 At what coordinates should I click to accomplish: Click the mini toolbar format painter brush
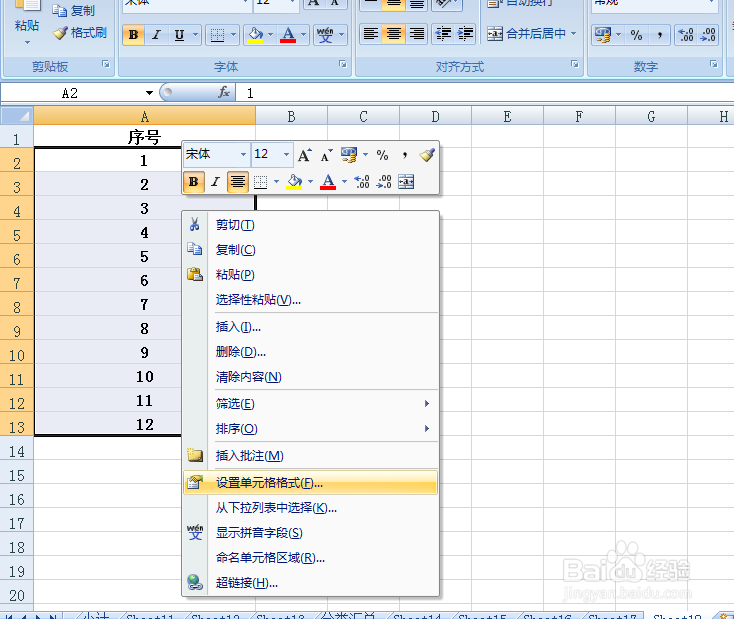[427, 155]
